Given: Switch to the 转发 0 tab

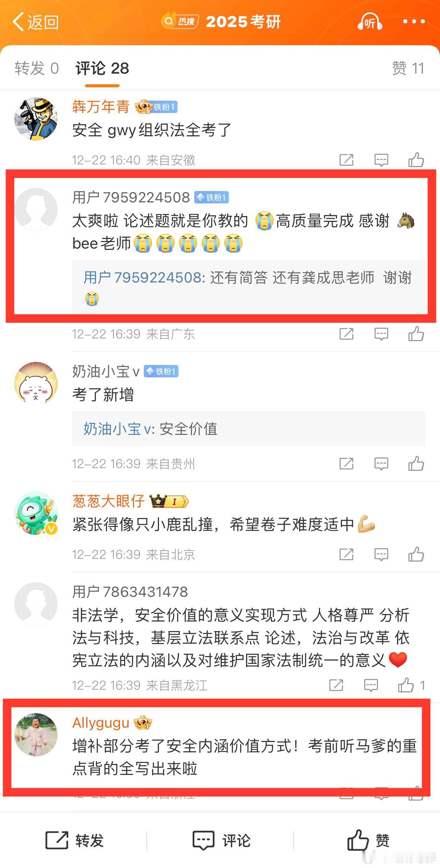Looking at the screenshot, I should 37,68.
